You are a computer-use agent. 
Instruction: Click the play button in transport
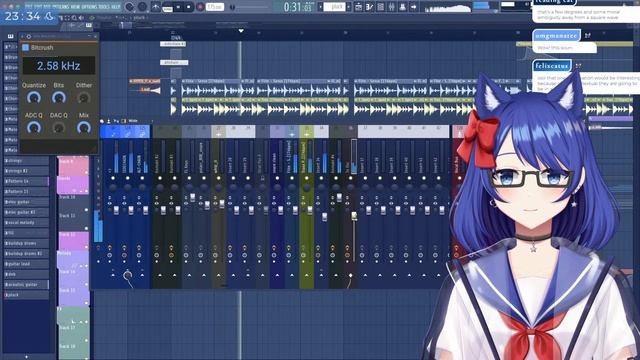point(178,7)
